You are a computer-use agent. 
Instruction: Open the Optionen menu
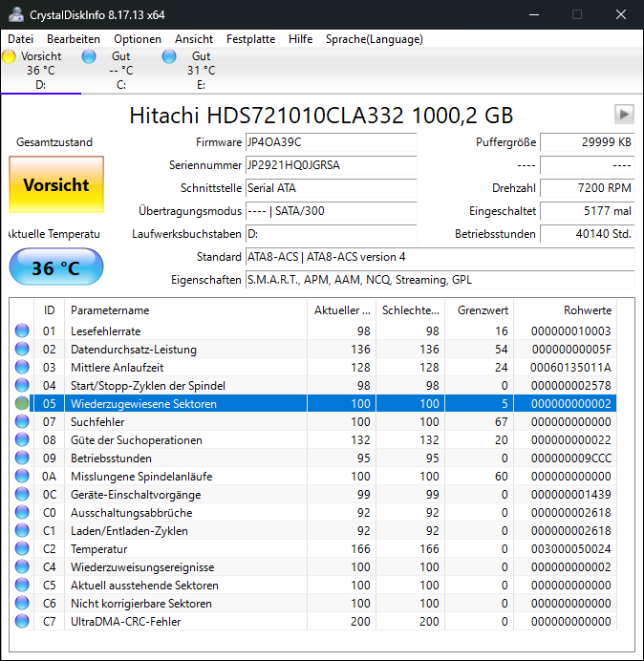138,39
